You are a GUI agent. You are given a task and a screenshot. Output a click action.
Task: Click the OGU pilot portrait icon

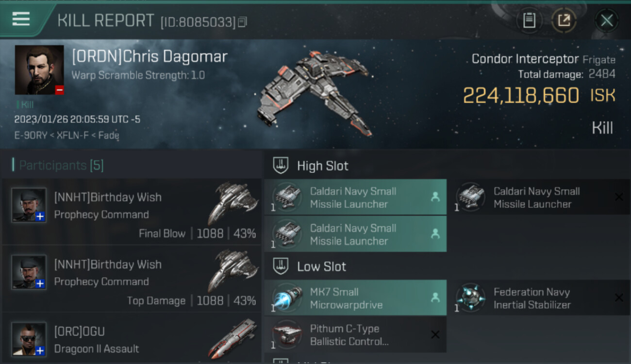29,339
